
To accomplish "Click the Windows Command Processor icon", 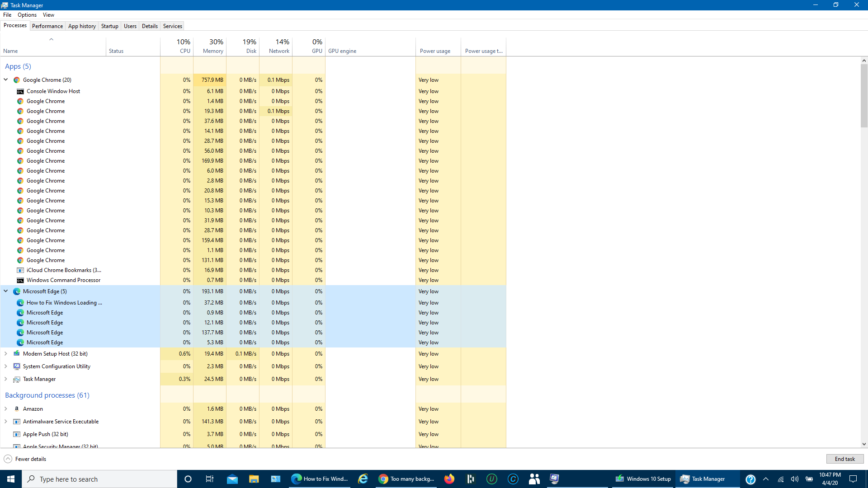I will click(20, 280).
